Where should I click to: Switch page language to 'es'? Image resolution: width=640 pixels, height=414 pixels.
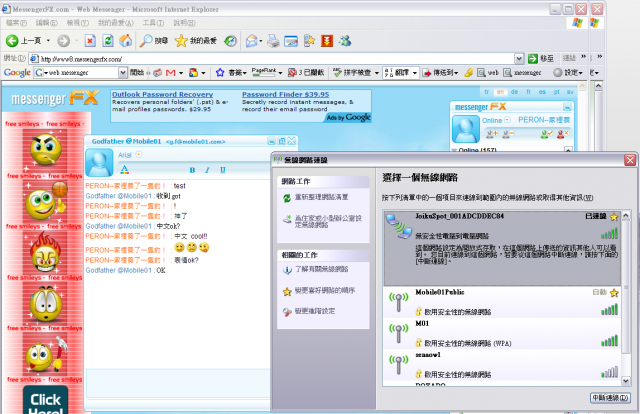coord(542,92)
